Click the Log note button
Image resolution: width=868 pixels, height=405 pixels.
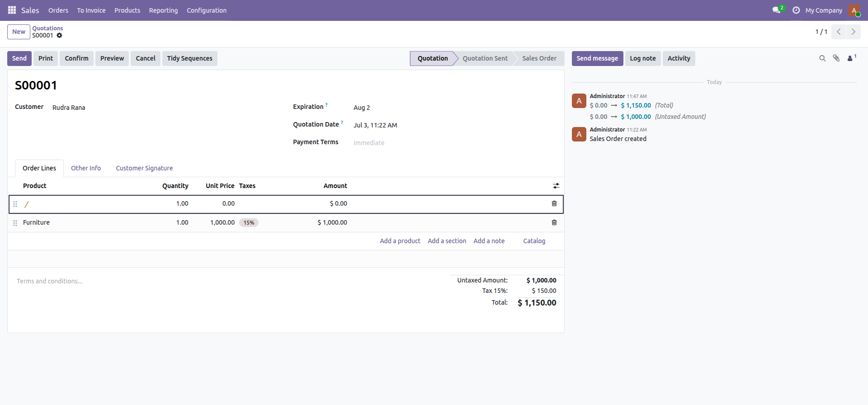tap(643, 58)
